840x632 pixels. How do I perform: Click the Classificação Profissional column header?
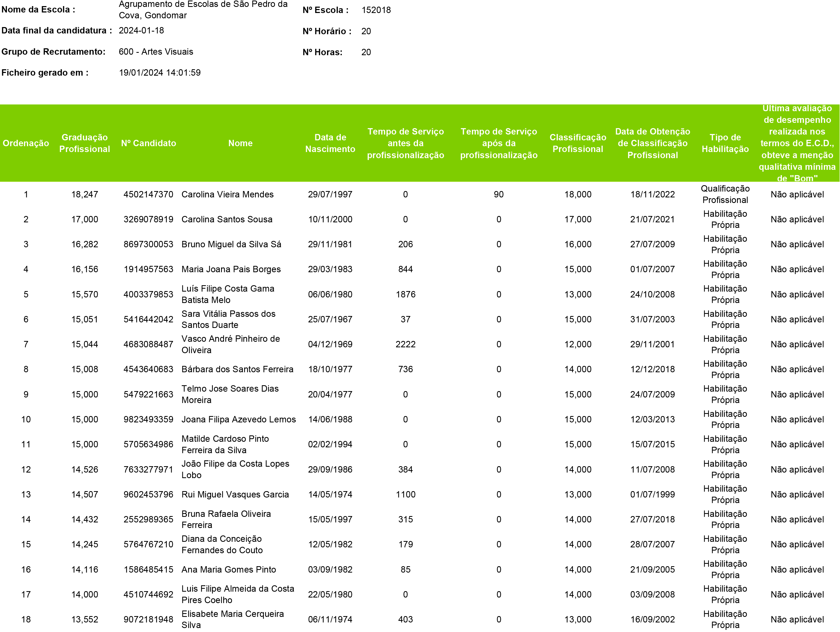click(x=578, y=143)
